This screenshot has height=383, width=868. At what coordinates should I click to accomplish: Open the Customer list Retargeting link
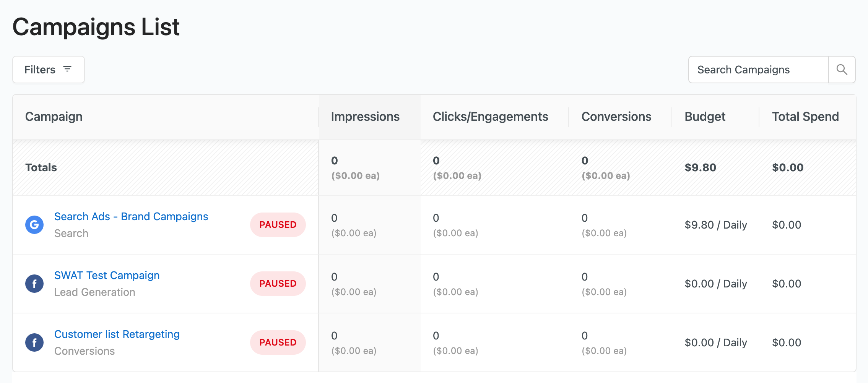tap(117, 334)
